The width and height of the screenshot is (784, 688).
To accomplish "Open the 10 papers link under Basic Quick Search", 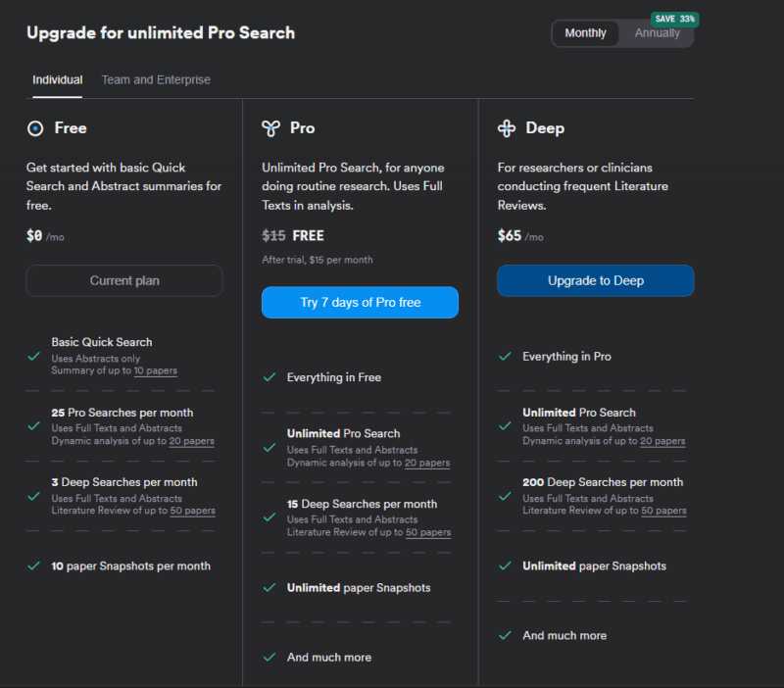I will click(x=156, y=370).
